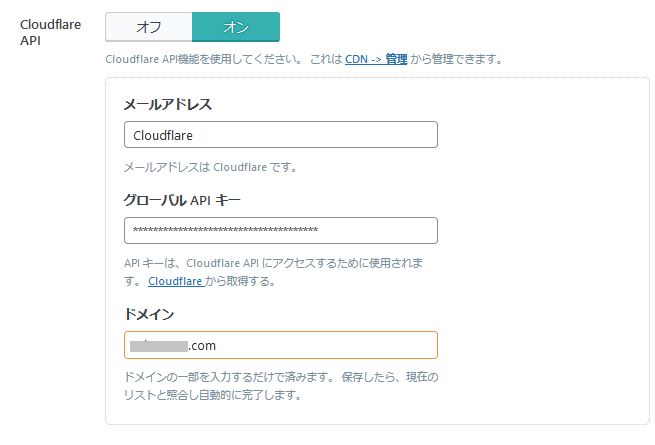Select the オン option for Cloudflare API
This screenshot has width=655, height=445.
(x=235, y=27)
